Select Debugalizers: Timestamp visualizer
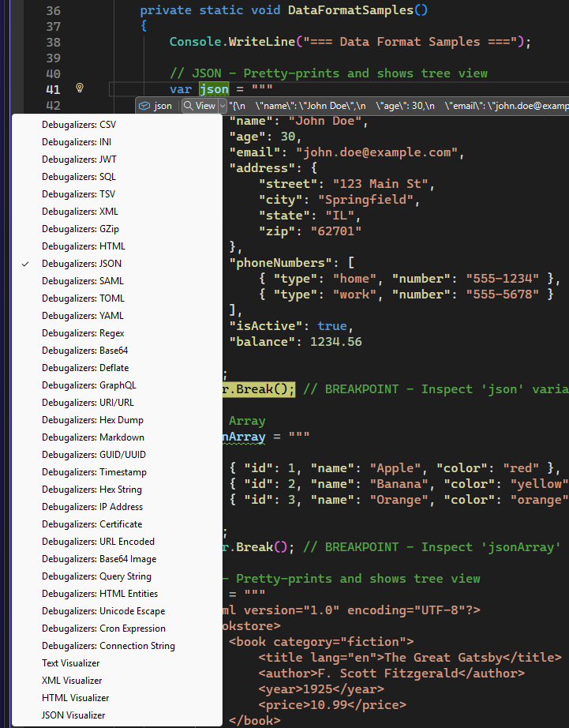569x728 pixels. point(117,471)
